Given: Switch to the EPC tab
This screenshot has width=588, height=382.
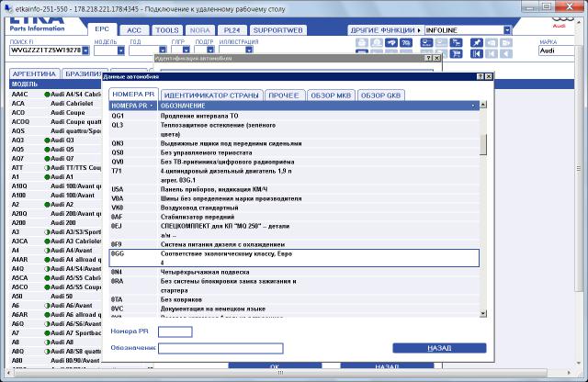Looking at the screenshot, I should [x=102, y=29].
